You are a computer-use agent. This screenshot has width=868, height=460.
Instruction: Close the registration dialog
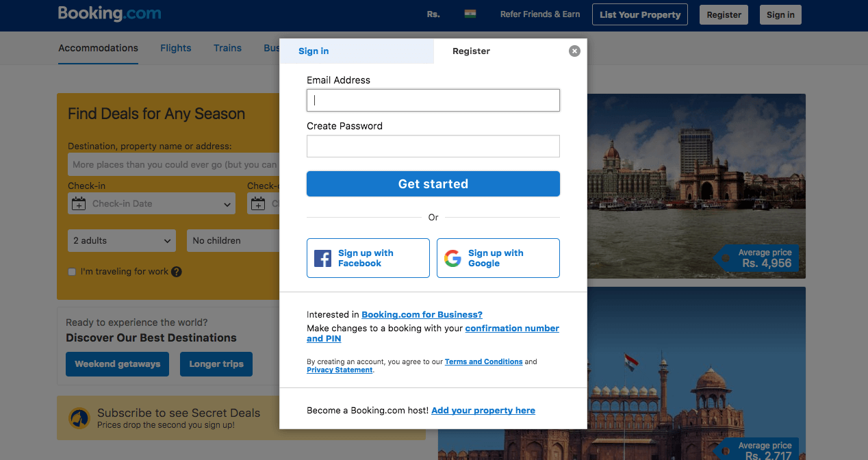pyautogui.click(x=574, y=51)
